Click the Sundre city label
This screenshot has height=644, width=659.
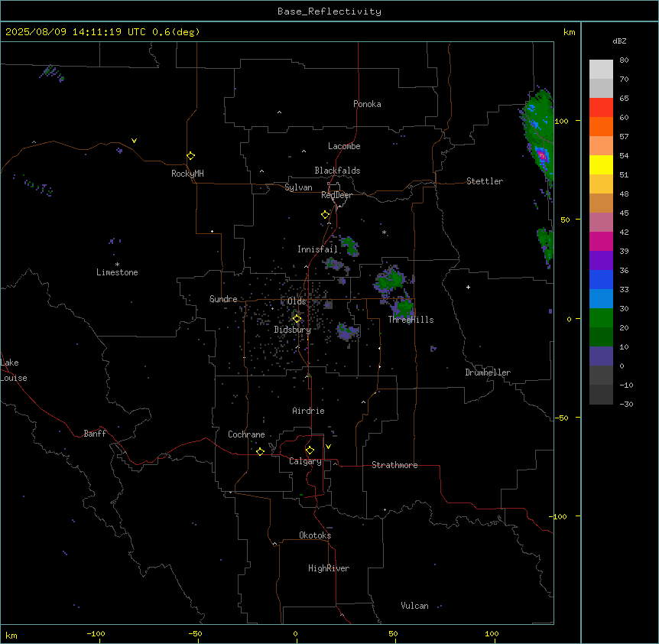click(x=223, y=299)
